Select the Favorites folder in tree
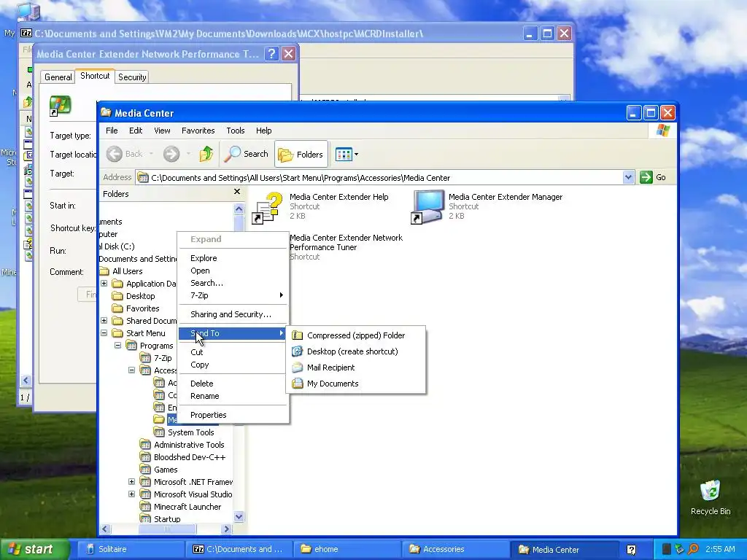This screenshot has height=560, width=747. pyautogui.click(x=142, y=308)
